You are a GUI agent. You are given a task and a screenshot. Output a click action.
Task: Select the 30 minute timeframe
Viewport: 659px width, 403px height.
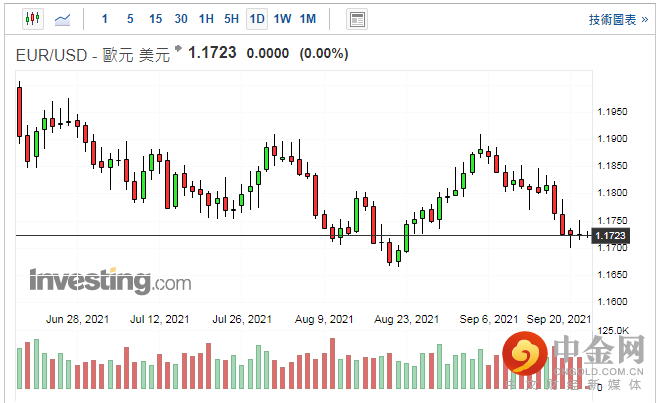[181, 19]
